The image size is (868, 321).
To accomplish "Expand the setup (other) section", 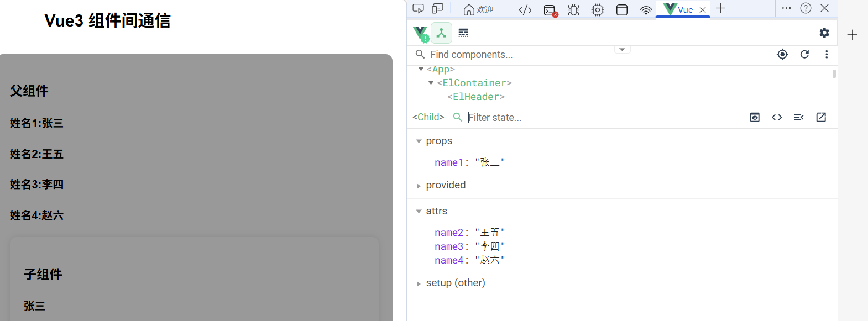I will [419, 284].
